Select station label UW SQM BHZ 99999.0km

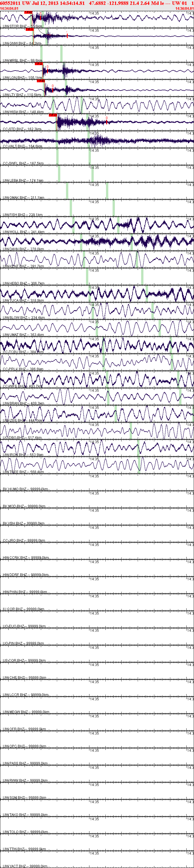[25, 798]
